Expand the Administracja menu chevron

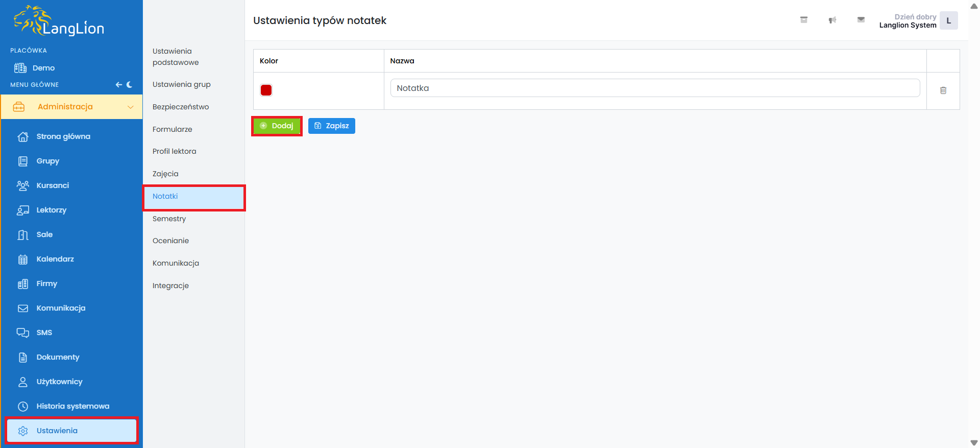(x=130, y=107)
